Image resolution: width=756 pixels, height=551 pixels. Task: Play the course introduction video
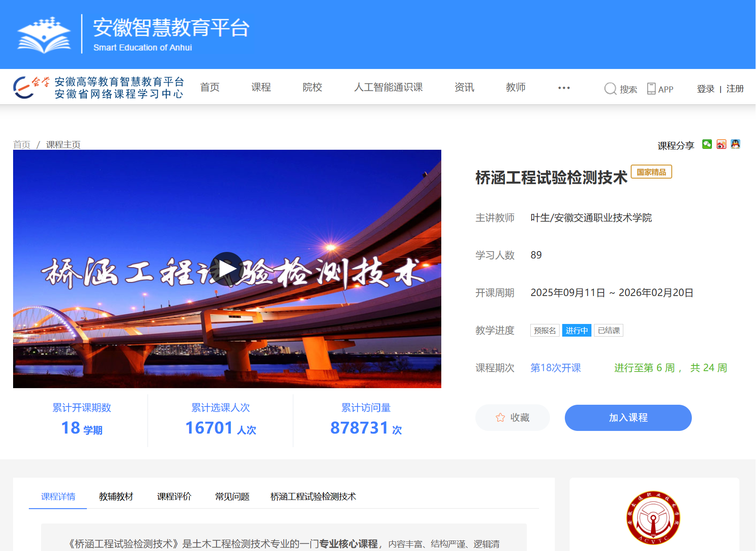tap(227, 269)
